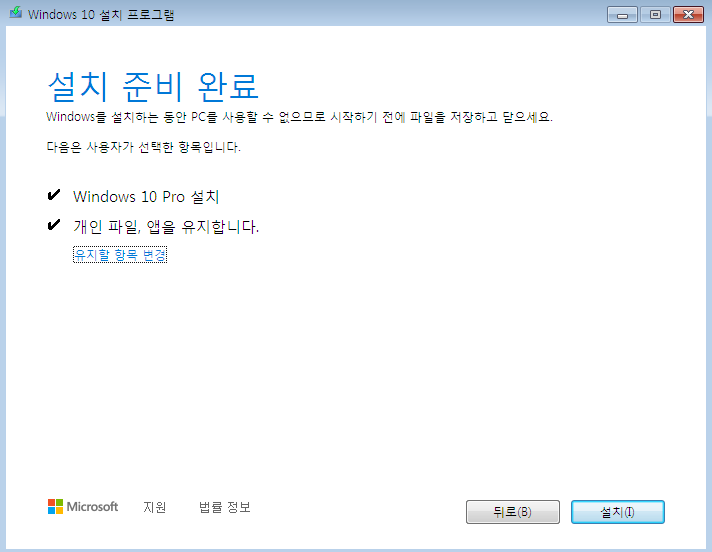Click the Microsoft logo

tap(83, 507)
